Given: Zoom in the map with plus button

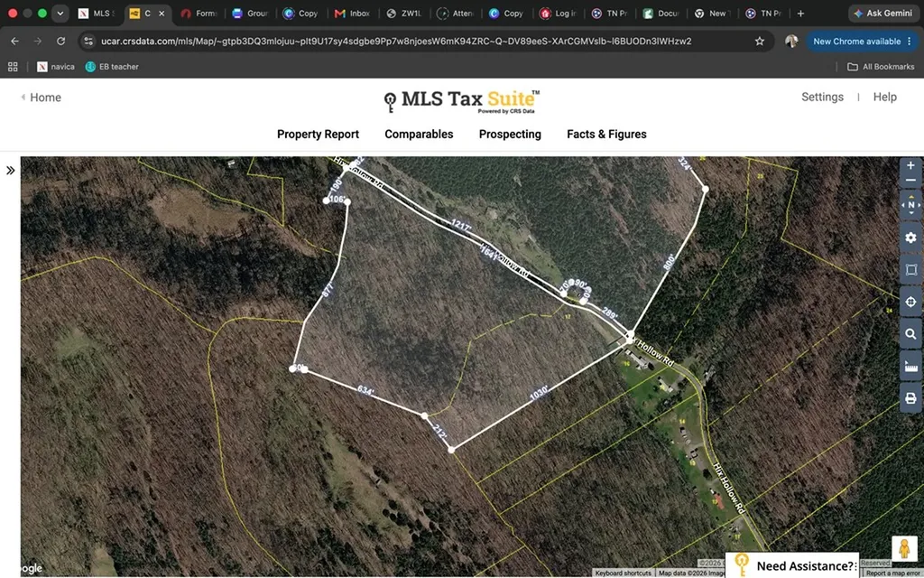Looking at the screenshot, I should [x=910, y=166].
